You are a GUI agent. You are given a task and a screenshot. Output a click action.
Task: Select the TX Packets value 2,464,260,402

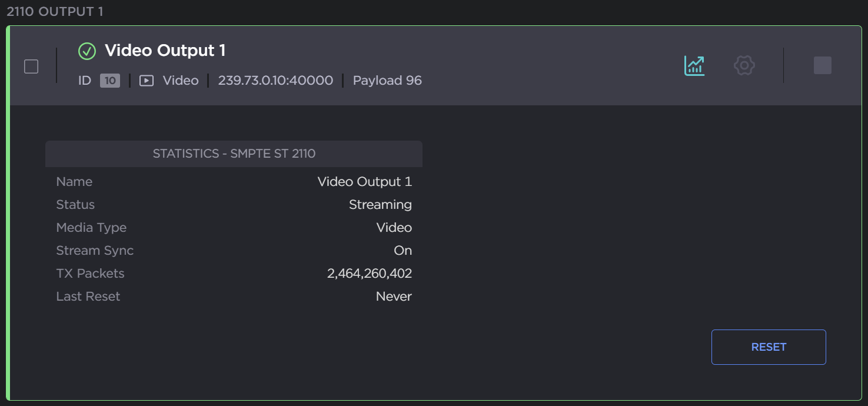[370, 274]
